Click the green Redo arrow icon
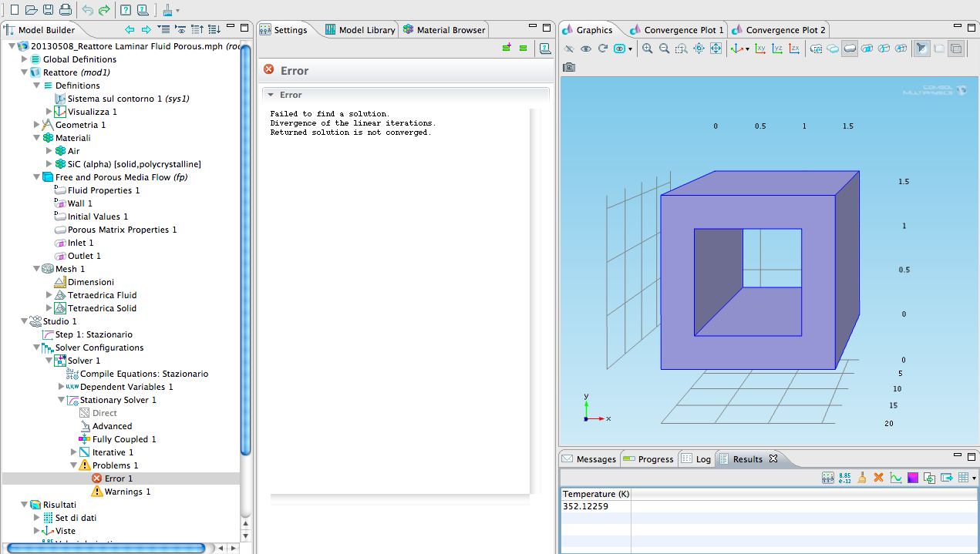 point(104,10)
